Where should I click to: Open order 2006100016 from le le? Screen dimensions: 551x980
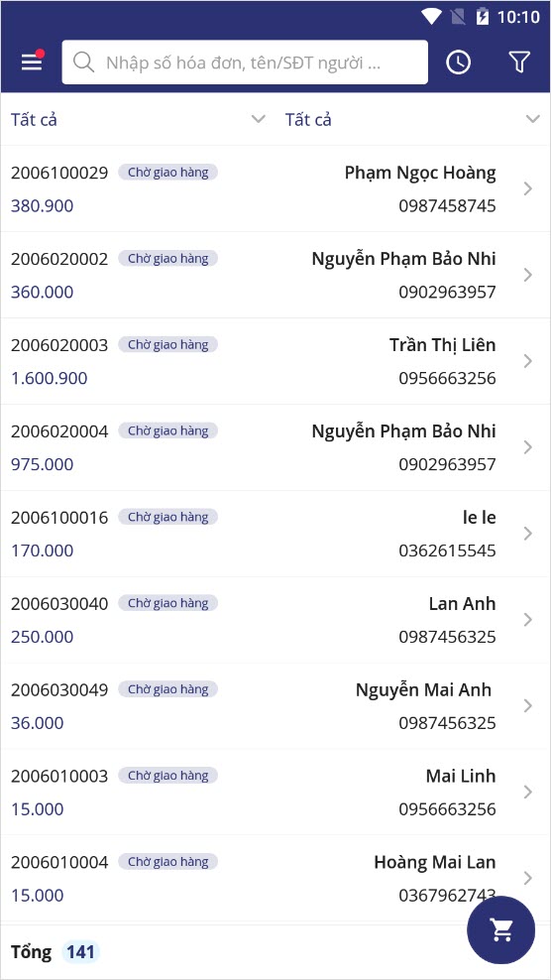tap(275, 534)
